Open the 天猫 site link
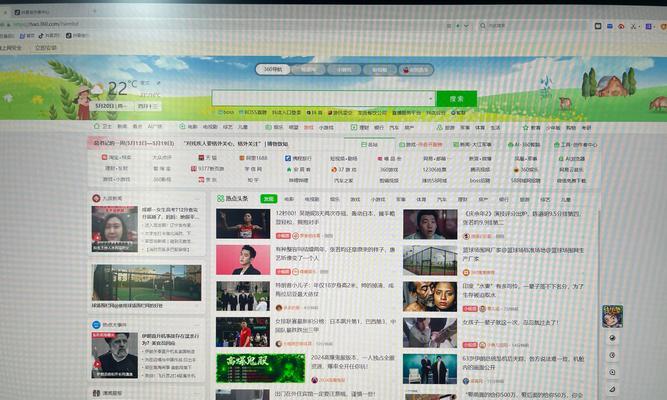The height and width of the screenshot is (400, 667). click(x=207, y=158)
